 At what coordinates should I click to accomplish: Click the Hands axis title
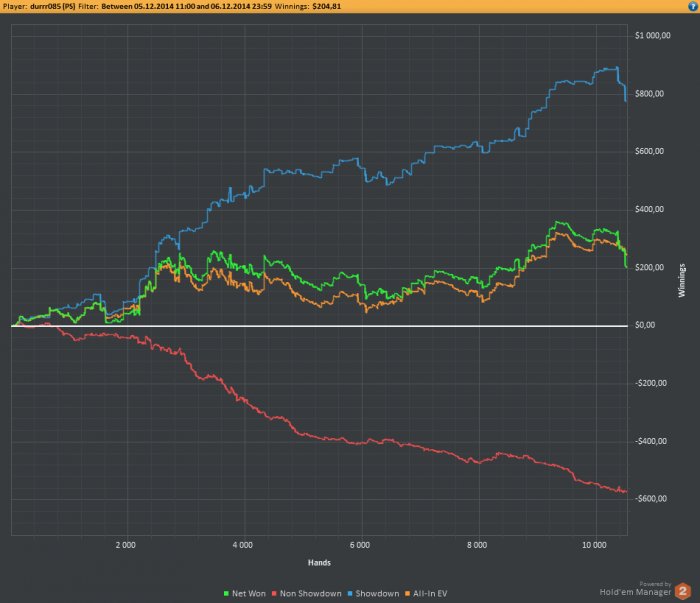319,562
